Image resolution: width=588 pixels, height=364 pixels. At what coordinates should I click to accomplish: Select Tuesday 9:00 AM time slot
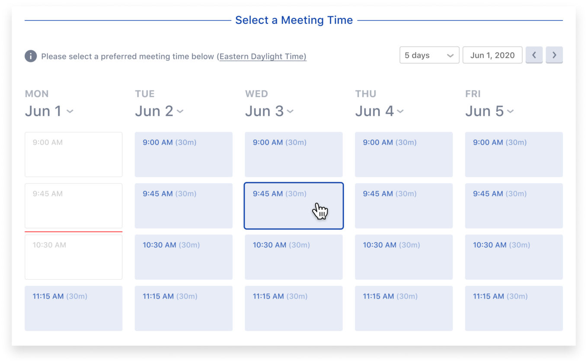184,155
